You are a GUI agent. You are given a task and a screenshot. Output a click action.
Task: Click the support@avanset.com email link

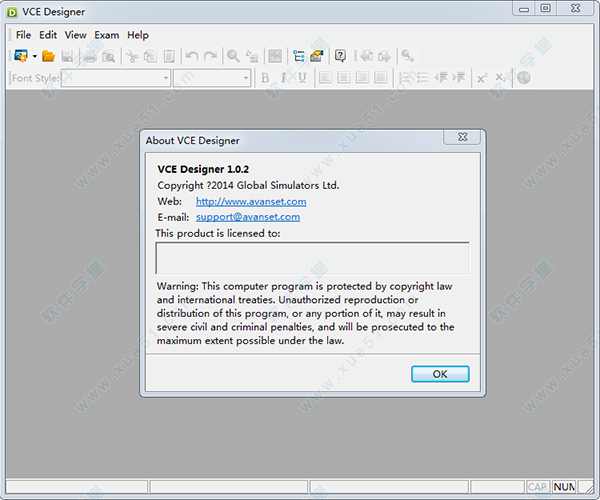[248, 217]
